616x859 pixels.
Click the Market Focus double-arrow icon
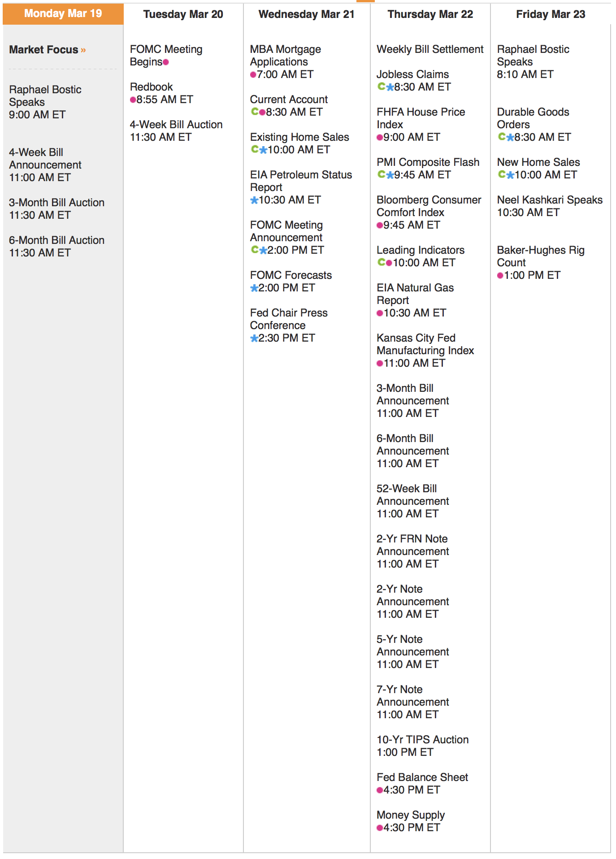83,50
